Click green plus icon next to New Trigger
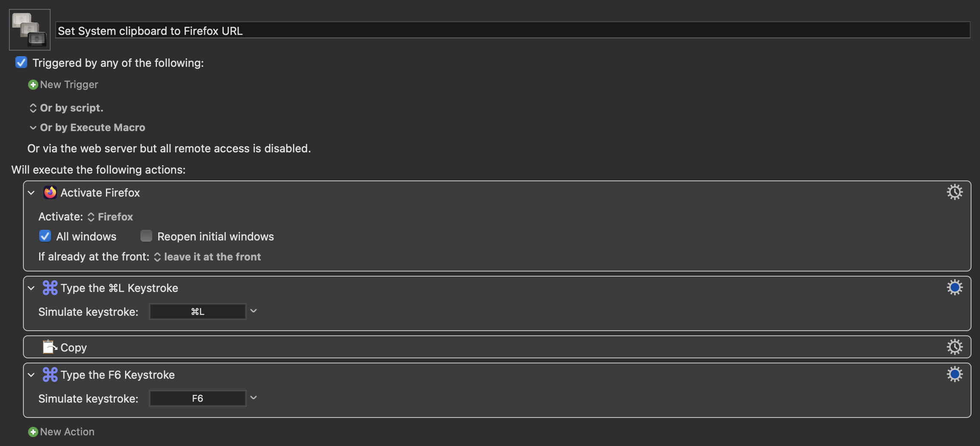 coord(33,85)
